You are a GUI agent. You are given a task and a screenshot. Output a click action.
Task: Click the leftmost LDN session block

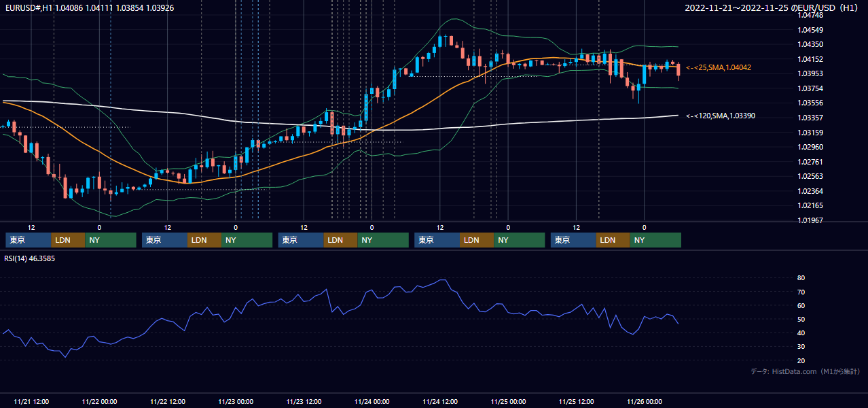(69, 240)
